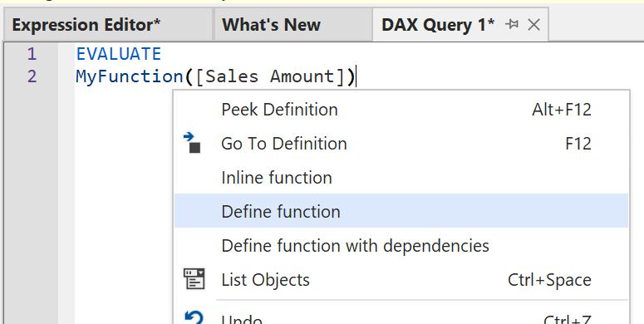Click the Undo arrow icon
The width and height of the screenshot is (644, 324).
(194, 318)
